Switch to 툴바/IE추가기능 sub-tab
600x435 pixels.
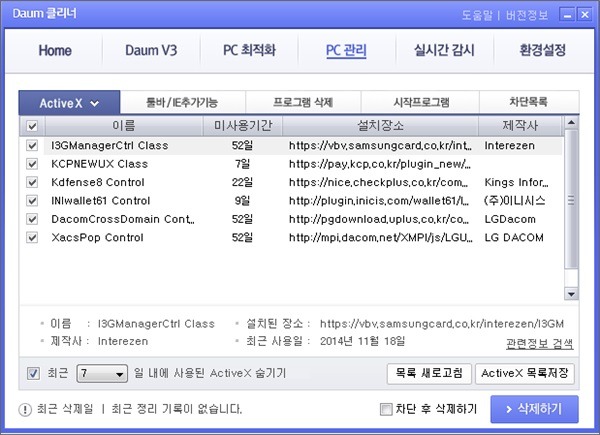point(183,103)
